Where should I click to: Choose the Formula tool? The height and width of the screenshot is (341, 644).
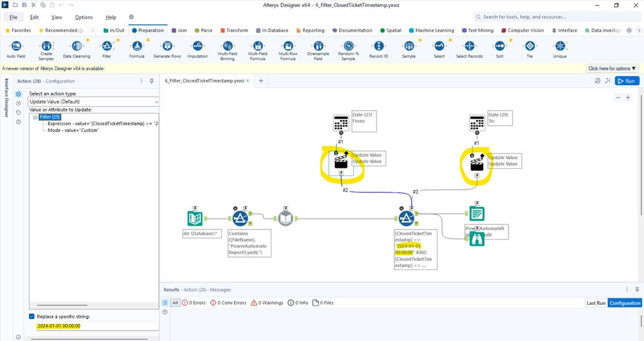137,46
